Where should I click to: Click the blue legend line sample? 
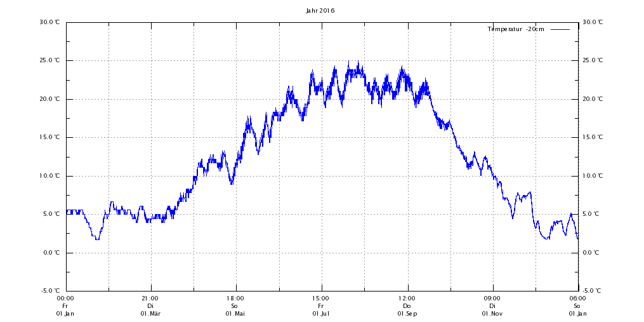coord(560,29)
